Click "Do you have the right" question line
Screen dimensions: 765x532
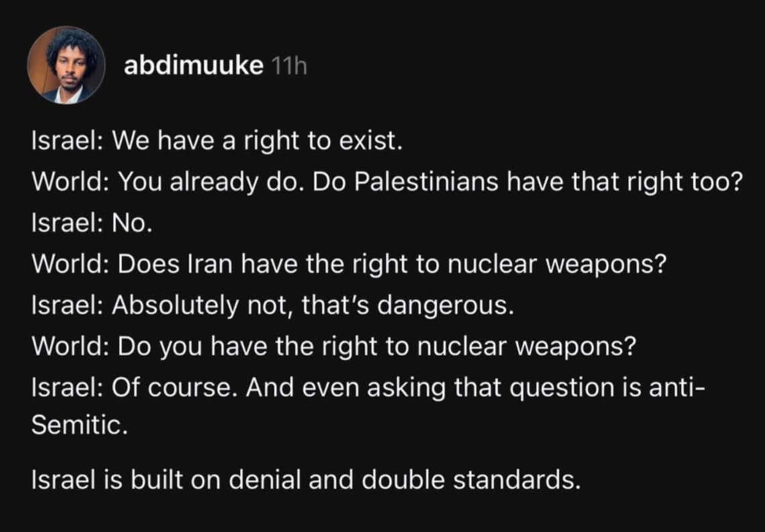point(334,347)
